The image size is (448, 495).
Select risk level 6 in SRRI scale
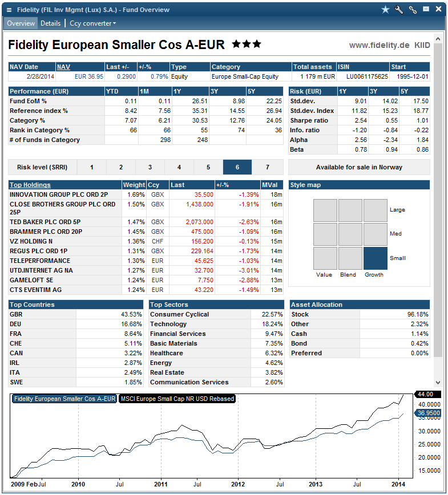(237, 167)
